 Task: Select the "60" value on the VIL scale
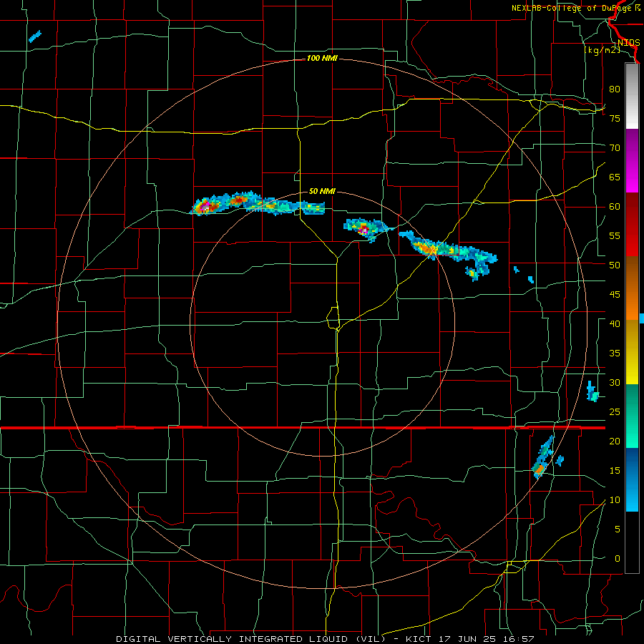pyautogui.click(x=615, y=207)
